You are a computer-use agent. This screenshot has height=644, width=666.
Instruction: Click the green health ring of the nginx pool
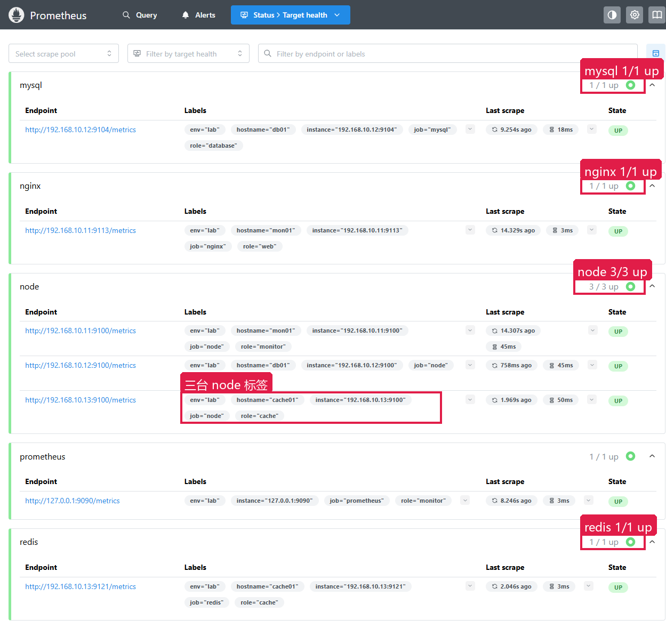click(x=631, y=186)
